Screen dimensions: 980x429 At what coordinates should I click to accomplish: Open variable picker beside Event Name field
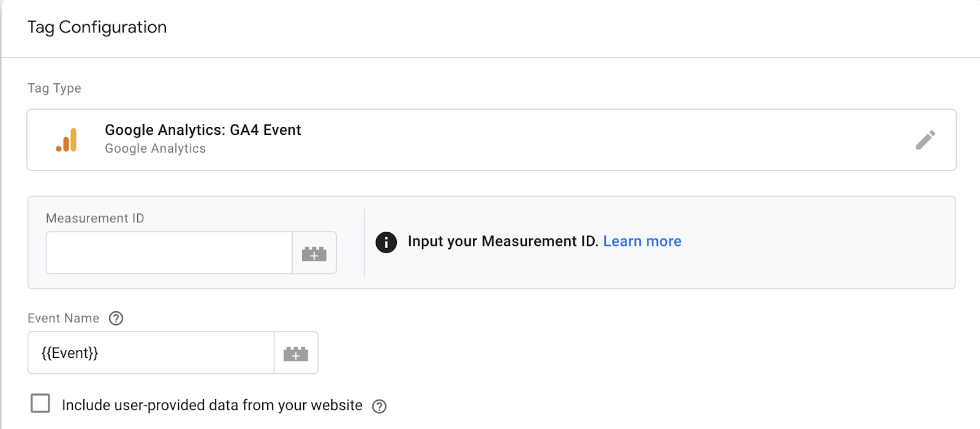(296, 352)
